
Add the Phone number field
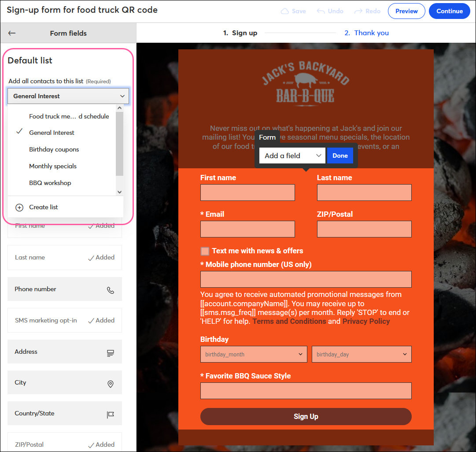[65, 289]
